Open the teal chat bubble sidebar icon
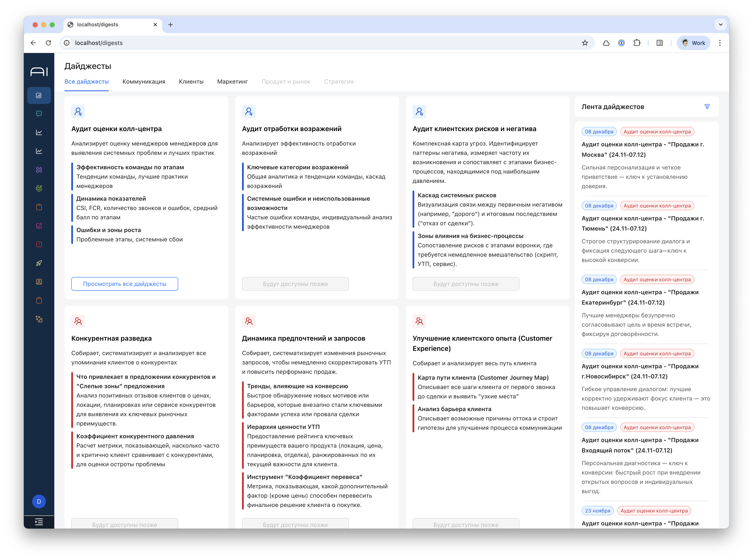The width and height of the screenshot is (753, 560). click(x=39, y=114)
